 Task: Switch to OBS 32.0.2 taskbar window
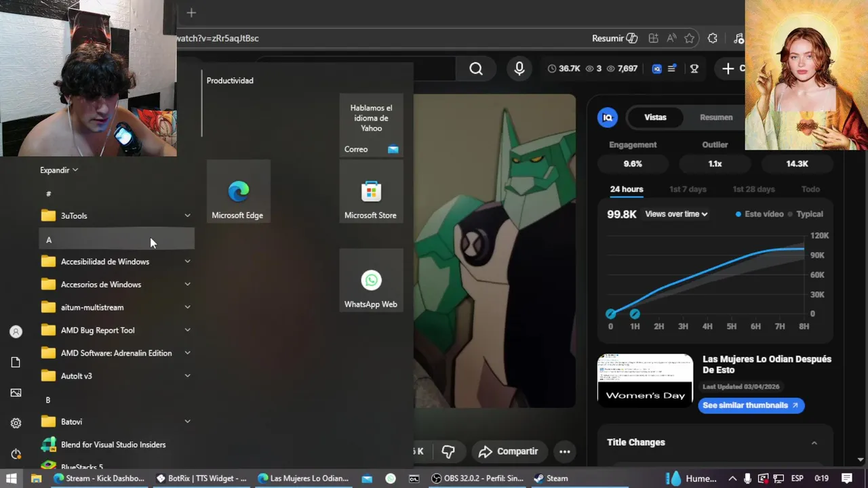click(478, 479)
